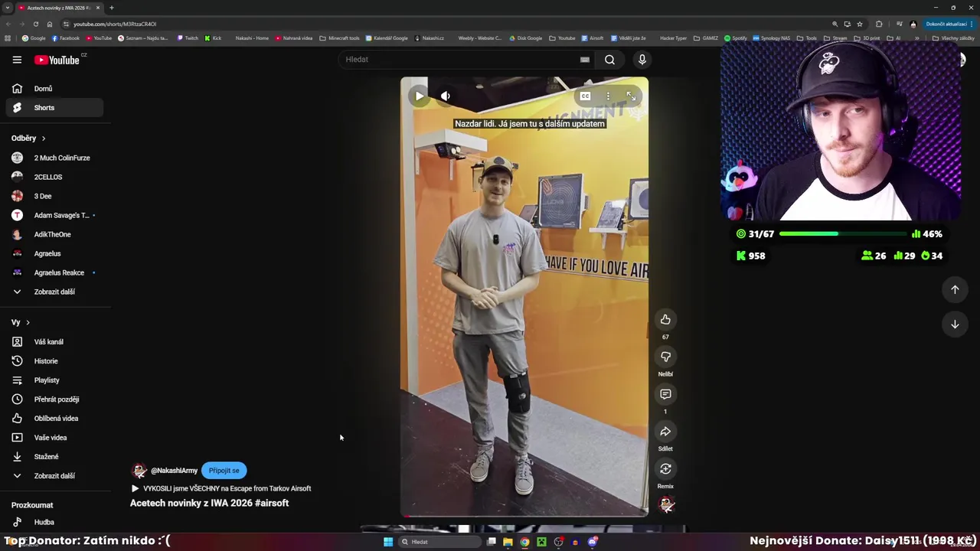Open the comments on the Short

click(665, 394)
